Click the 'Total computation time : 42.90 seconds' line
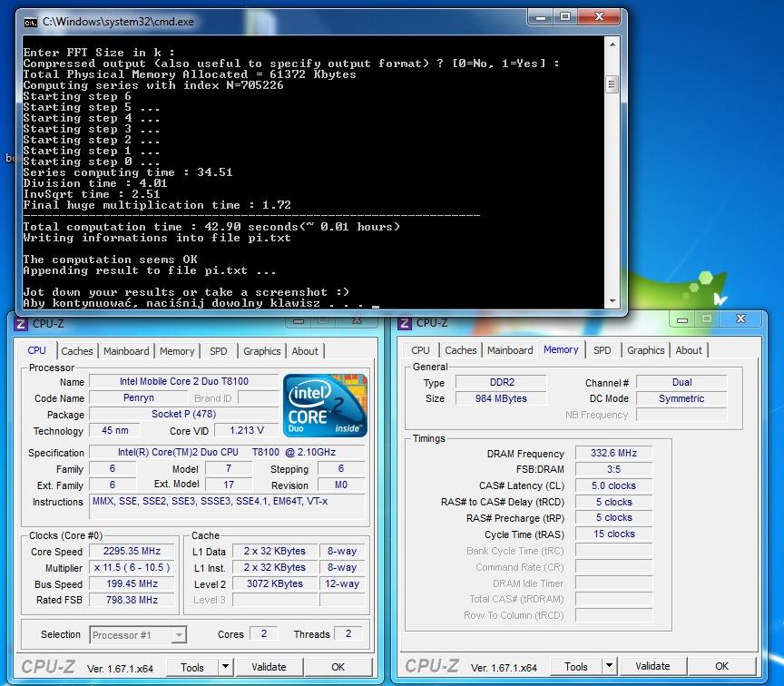 tap(211, 227)
